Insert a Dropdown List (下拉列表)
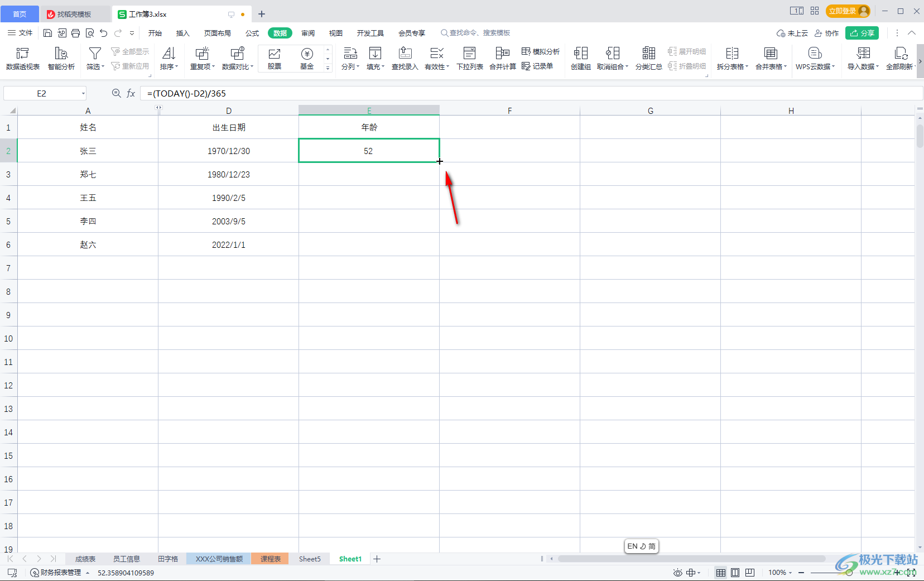The image size is (924, 581). coord(470,59)
